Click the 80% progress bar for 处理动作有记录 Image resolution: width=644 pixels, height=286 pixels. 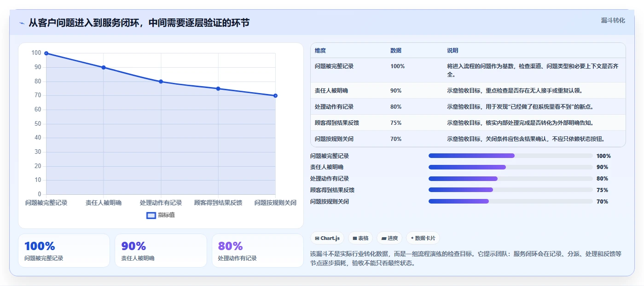point(511,179)
